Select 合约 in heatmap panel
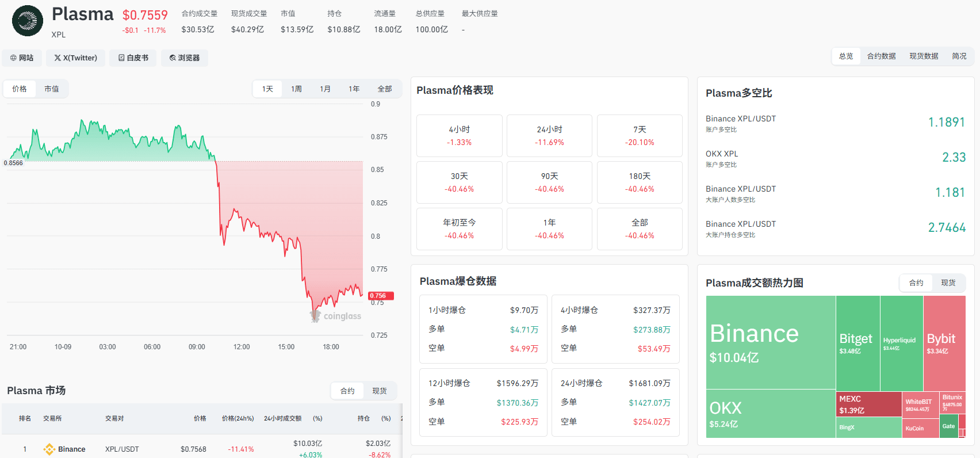Screen dimensions: 980x458 click(x=916, y=283)
